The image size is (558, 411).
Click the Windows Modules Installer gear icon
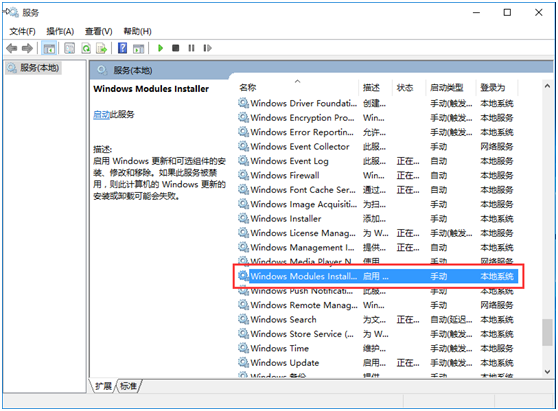coord(243,276)
